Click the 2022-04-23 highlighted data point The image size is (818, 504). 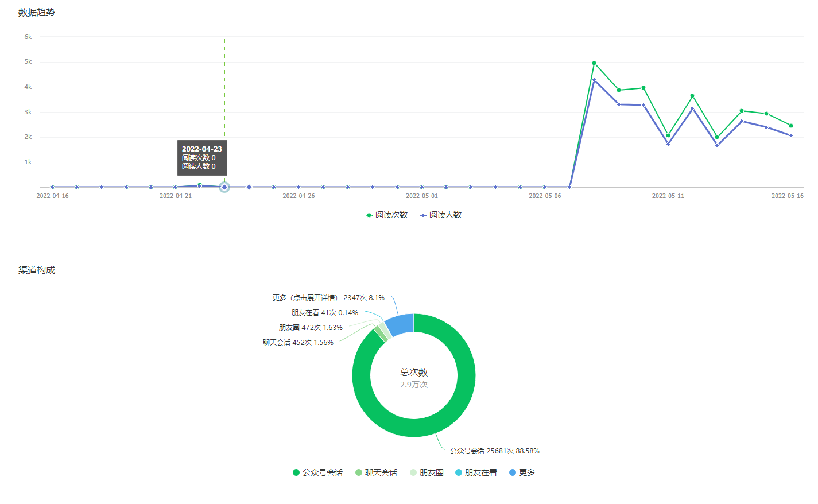click(x=224, y=187)
